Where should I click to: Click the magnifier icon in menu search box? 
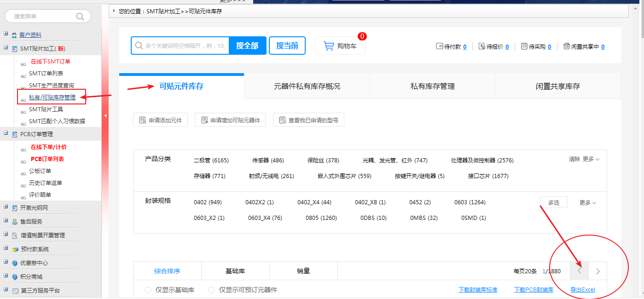tap(80, 17)
